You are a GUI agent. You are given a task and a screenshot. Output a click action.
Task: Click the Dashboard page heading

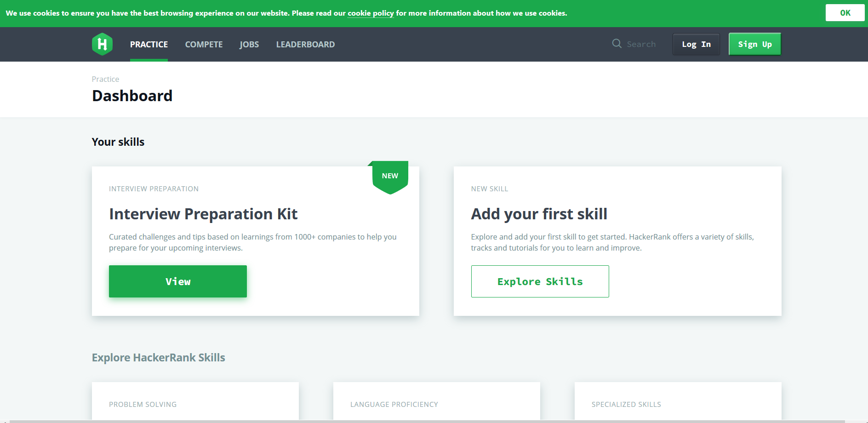point(132,96)
